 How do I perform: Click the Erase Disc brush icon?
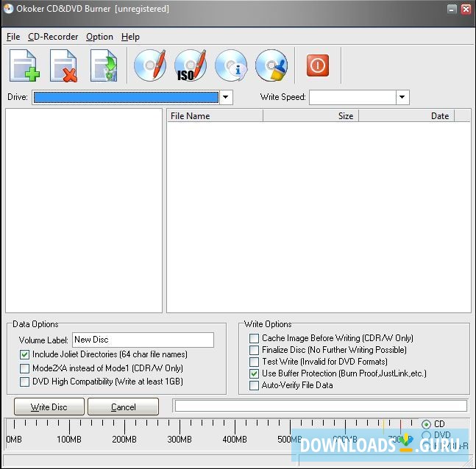(271, 65)
